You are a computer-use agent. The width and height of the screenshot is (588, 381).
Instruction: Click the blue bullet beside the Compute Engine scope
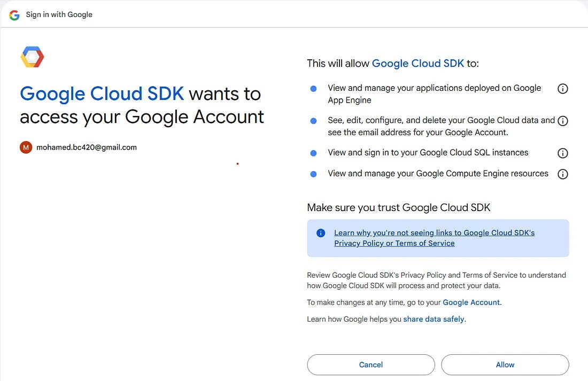tap(313, 174)
